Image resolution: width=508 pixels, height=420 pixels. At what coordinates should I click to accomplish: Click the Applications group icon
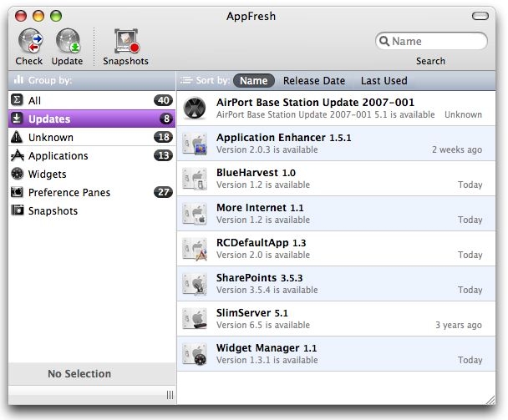[17, 155]
